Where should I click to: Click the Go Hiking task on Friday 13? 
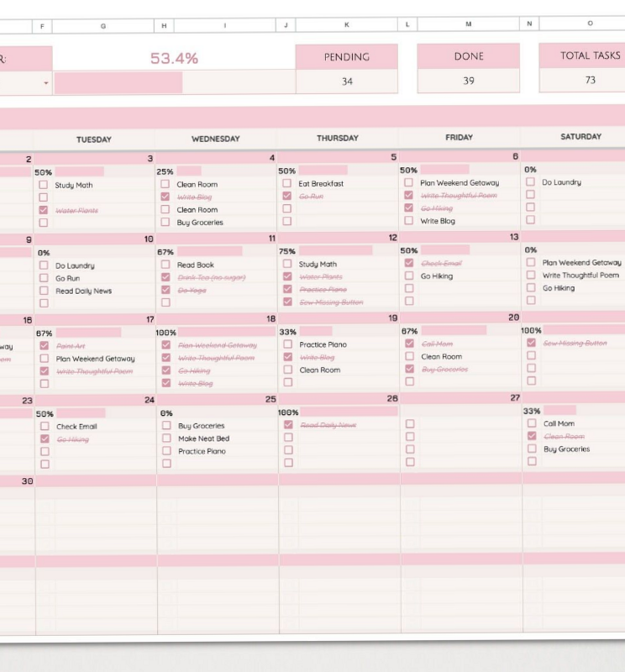click(x=436, y=276)
